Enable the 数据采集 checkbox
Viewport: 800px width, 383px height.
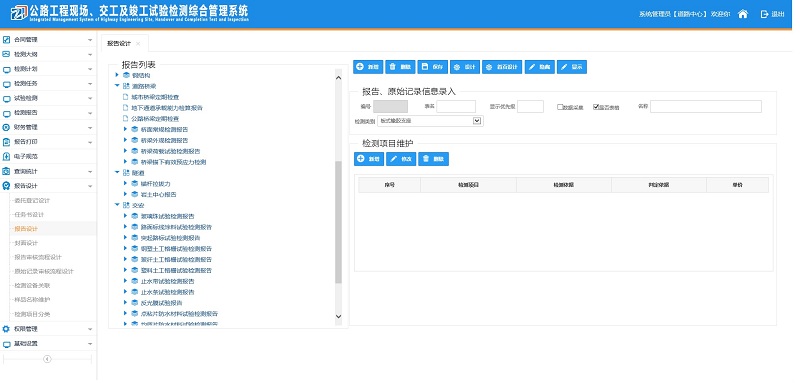point(560,107)
